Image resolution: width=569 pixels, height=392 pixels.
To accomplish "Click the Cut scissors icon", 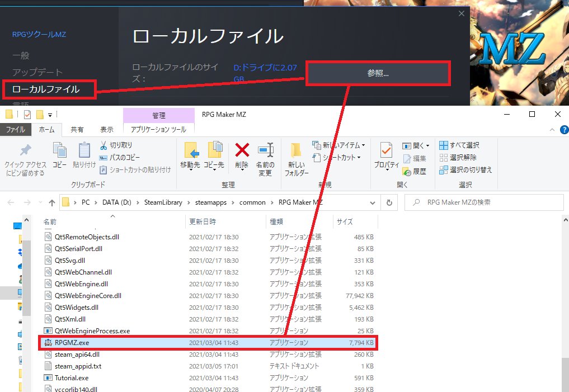I will tap(104, 145).
